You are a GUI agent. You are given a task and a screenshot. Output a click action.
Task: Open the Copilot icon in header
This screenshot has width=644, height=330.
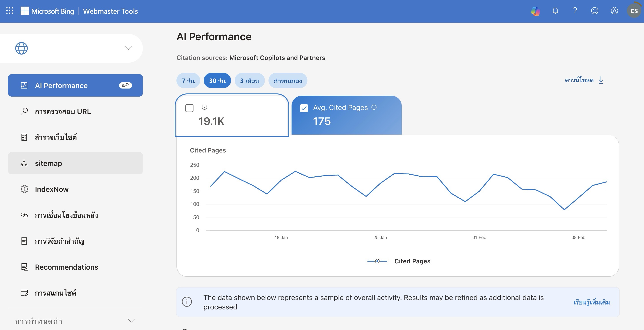[535, 11]
